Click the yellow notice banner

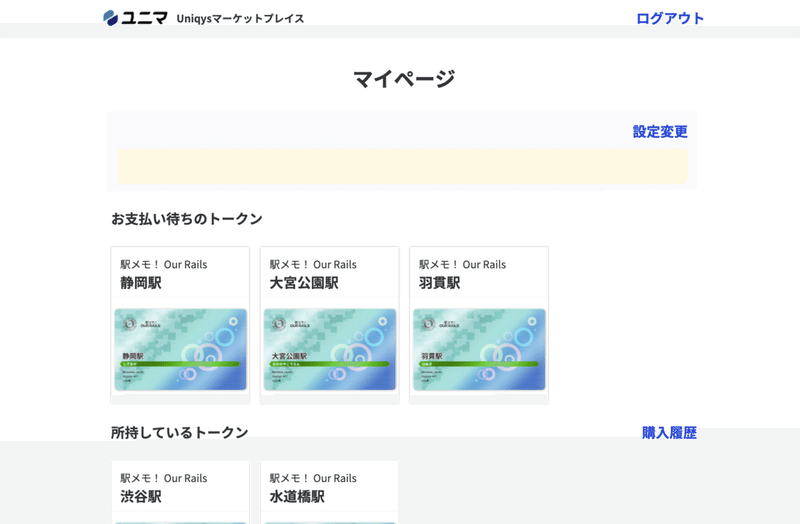click(x=403, y=166)
